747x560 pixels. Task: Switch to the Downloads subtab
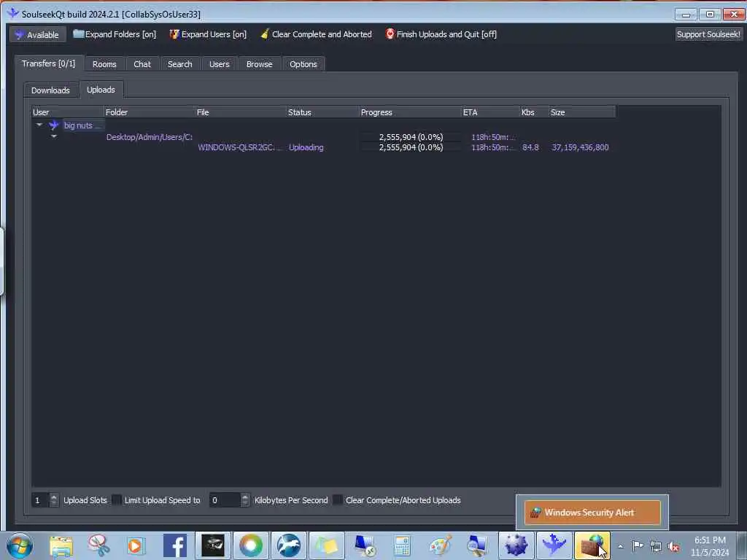point(50,90)
